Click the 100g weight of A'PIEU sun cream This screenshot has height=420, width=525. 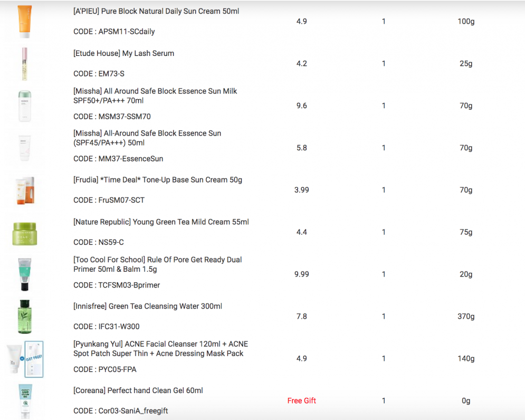click(466, 22)
